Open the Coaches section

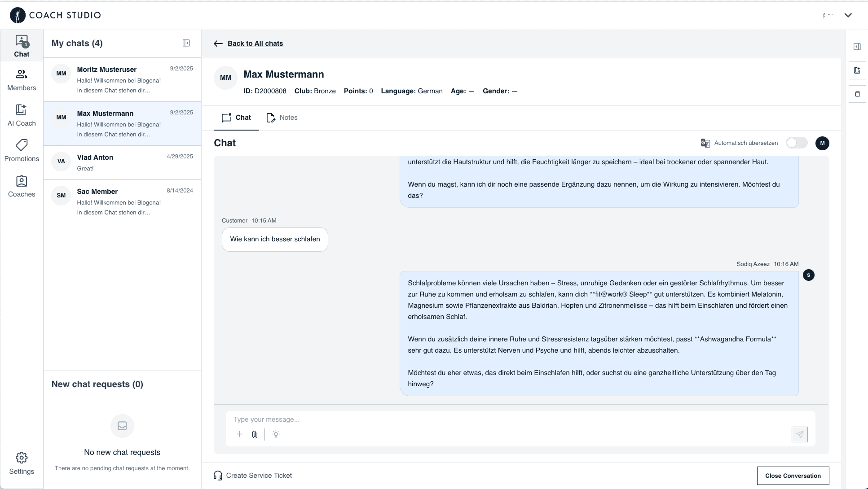[x=22, y=187]
